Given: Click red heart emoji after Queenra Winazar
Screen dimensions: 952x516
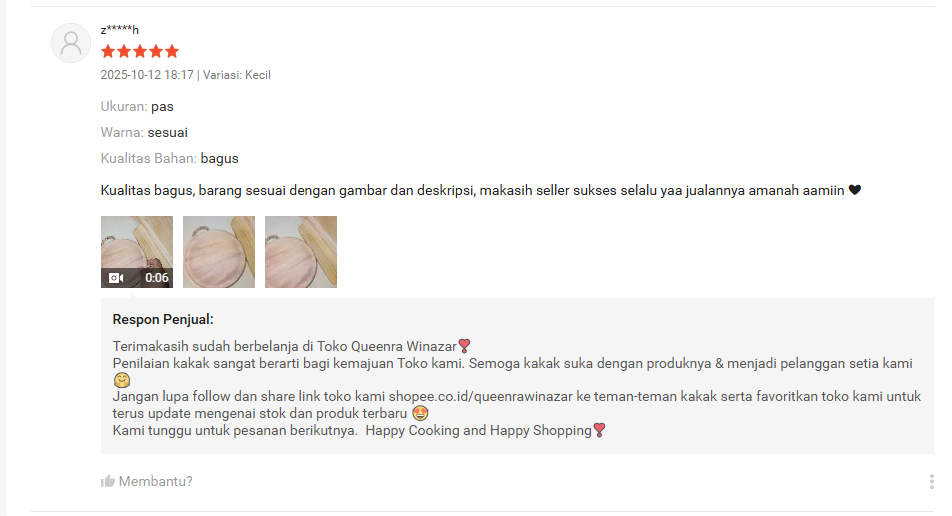Looking at the screenshot, I should pos(464,346).
